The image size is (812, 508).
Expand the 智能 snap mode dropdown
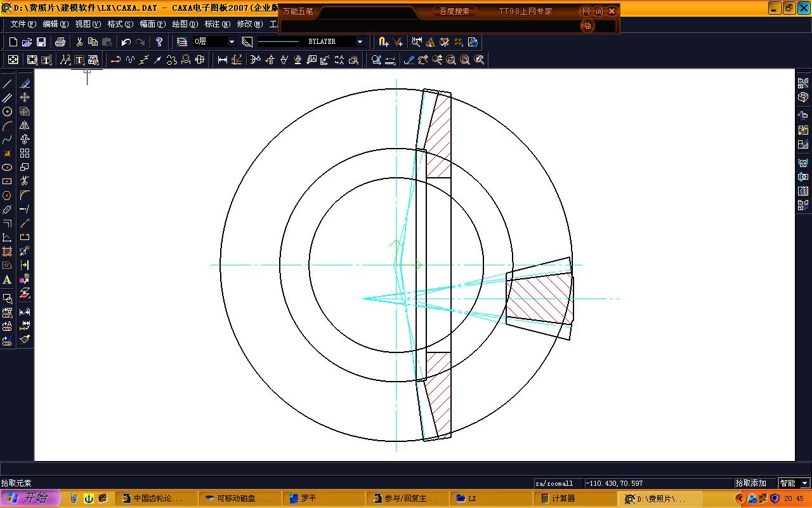coord(805,483)
